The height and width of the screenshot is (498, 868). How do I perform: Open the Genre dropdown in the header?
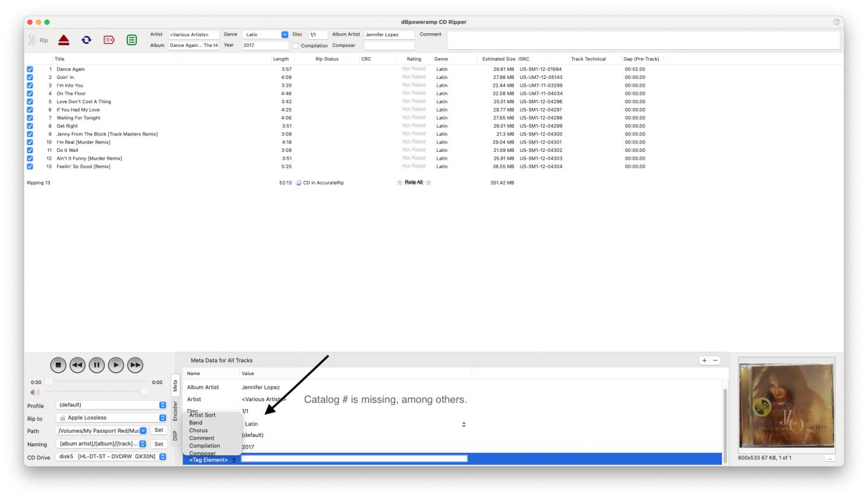click(x=285, y=34)
